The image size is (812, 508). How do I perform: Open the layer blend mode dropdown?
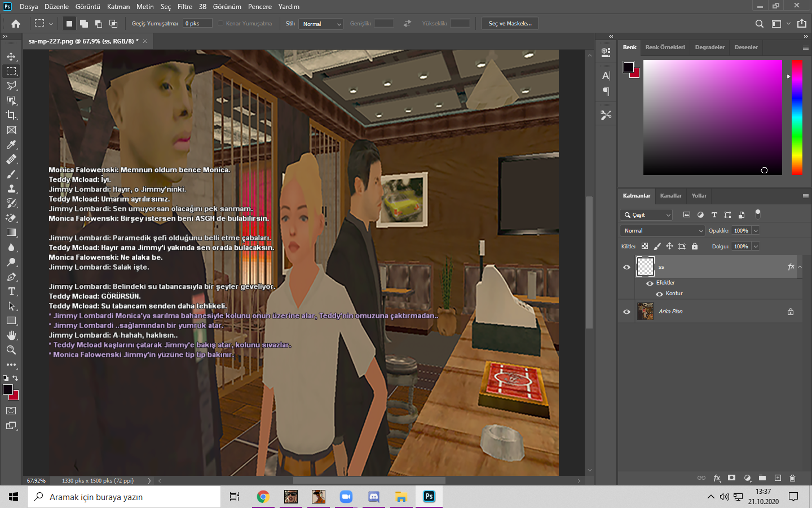663,230
